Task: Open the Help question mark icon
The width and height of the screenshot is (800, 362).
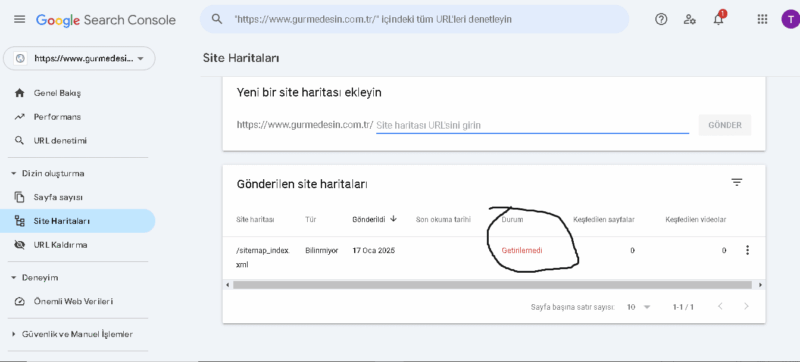Action: [x=661, y=19]
